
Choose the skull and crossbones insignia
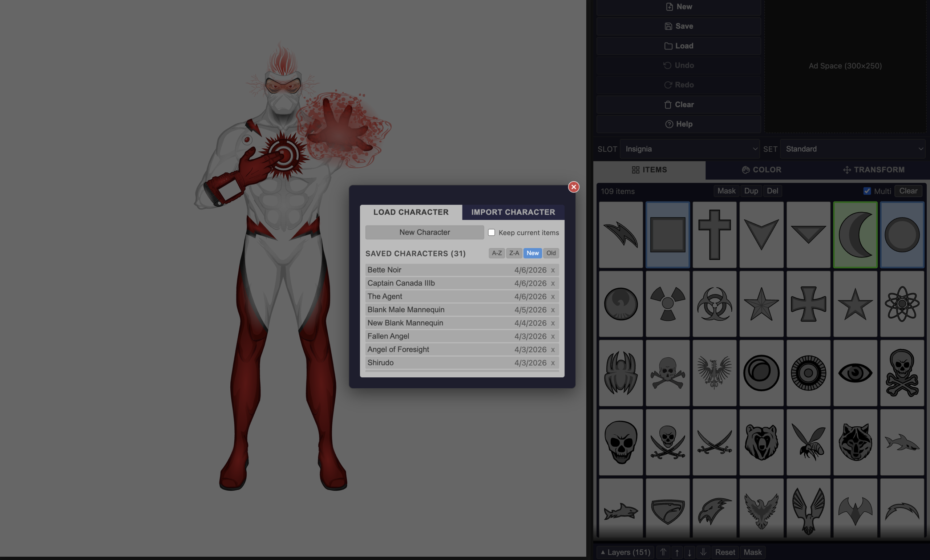(x=667, y=373)
